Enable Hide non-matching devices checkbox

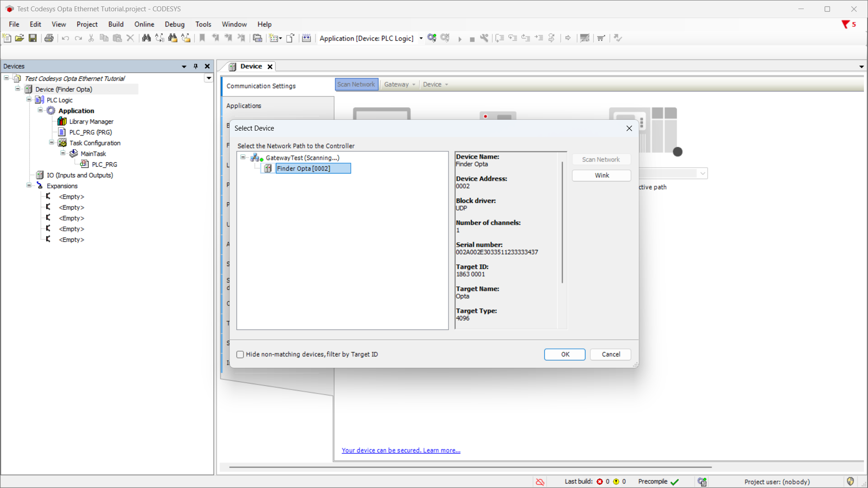(240, 355)
